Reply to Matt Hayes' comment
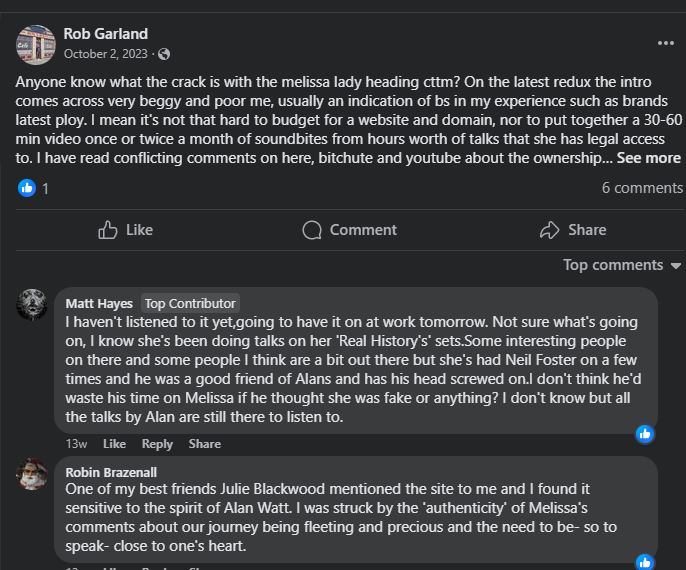The image size is (686, 570). pyautogui.click(x=157, y=444)
